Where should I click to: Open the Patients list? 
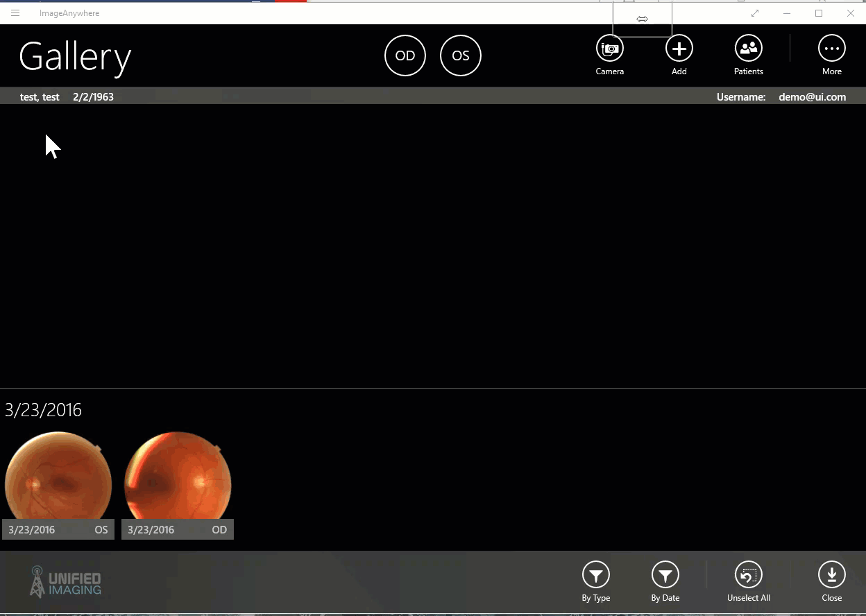tap(748, 49)
